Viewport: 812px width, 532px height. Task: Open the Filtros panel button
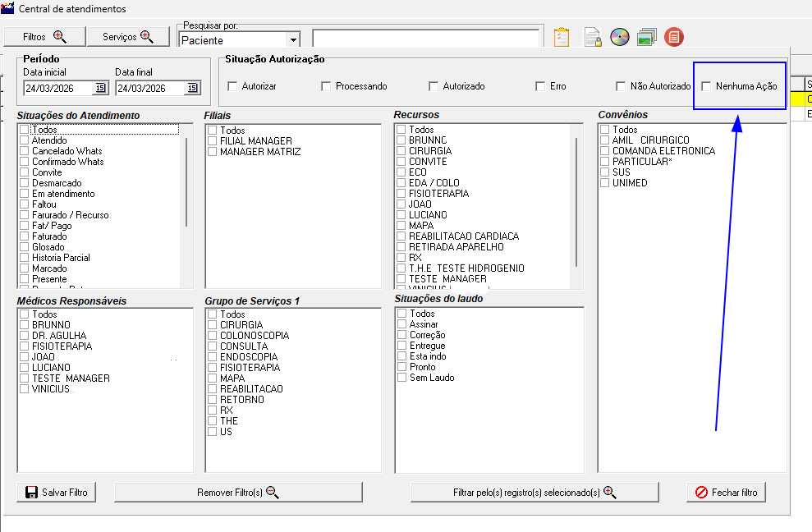pos(44,37)
